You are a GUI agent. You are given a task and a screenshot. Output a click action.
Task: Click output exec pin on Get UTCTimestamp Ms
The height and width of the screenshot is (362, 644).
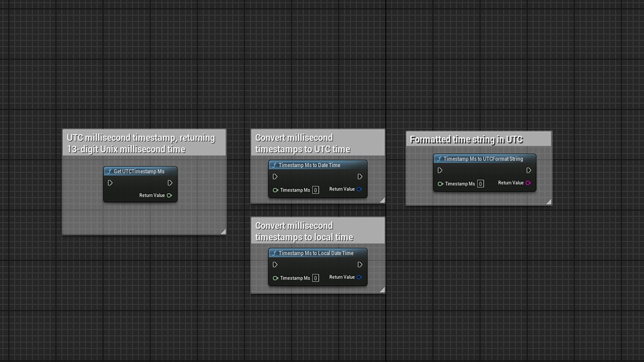[x=170, y=183]
